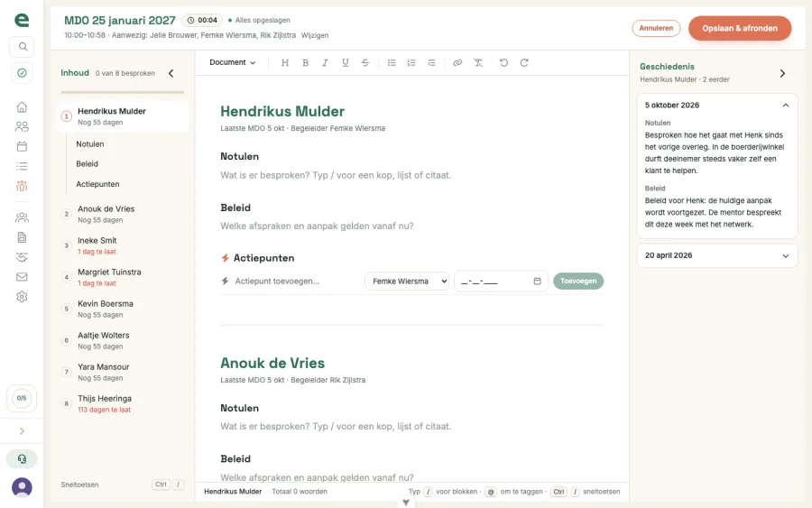This screenshot has width=812, height=508.
Task: Select Margriet Tuinstra in the Inhoud list
Action: pos(122,277)
